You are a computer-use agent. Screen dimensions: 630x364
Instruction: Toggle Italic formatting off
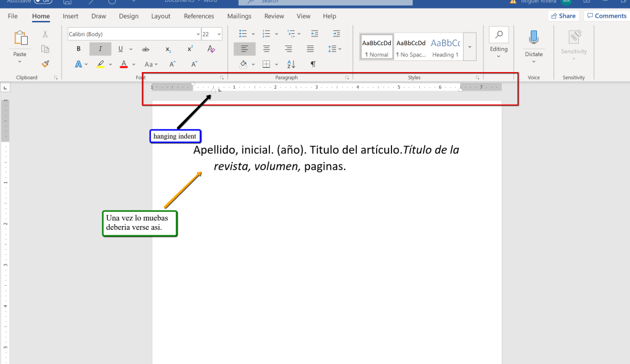(100, 49)
